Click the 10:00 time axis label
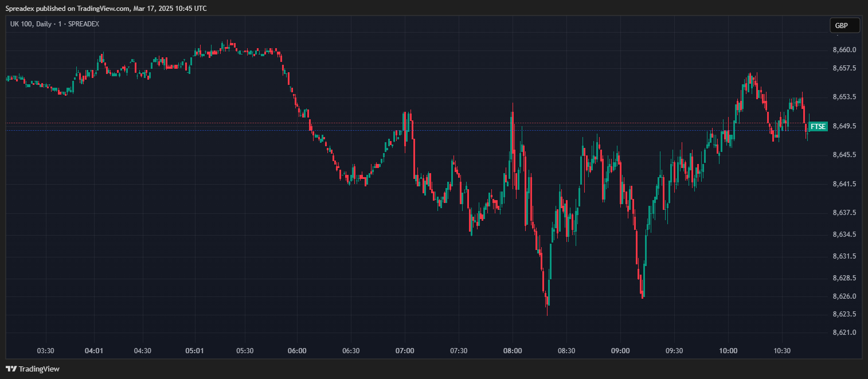This screenshot has height=379, width=868. (x=728, y=351)
